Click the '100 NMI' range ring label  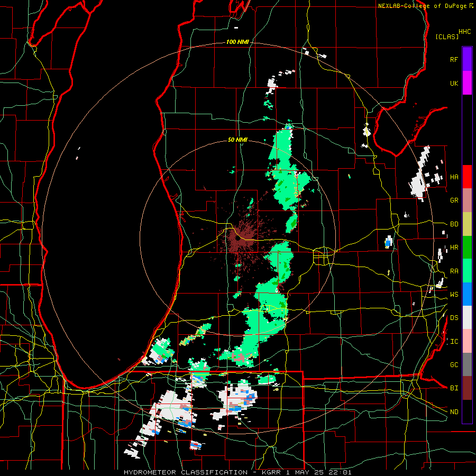(x=237, y=42)
